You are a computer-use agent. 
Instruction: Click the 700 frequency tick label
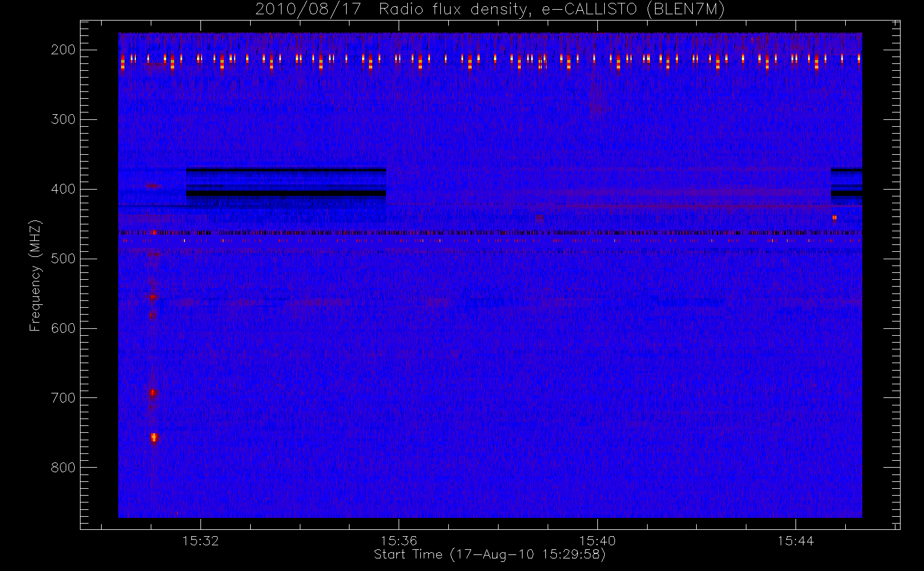coord(63,398)
